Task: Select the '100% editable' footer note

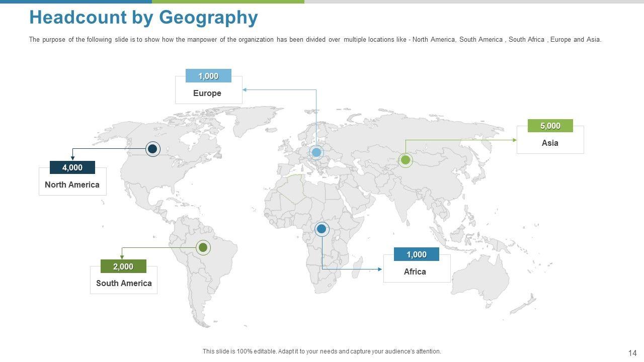Action: coord(322,351)
